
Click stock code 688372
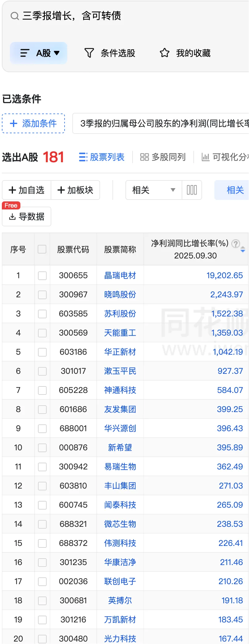click(73, 543)
